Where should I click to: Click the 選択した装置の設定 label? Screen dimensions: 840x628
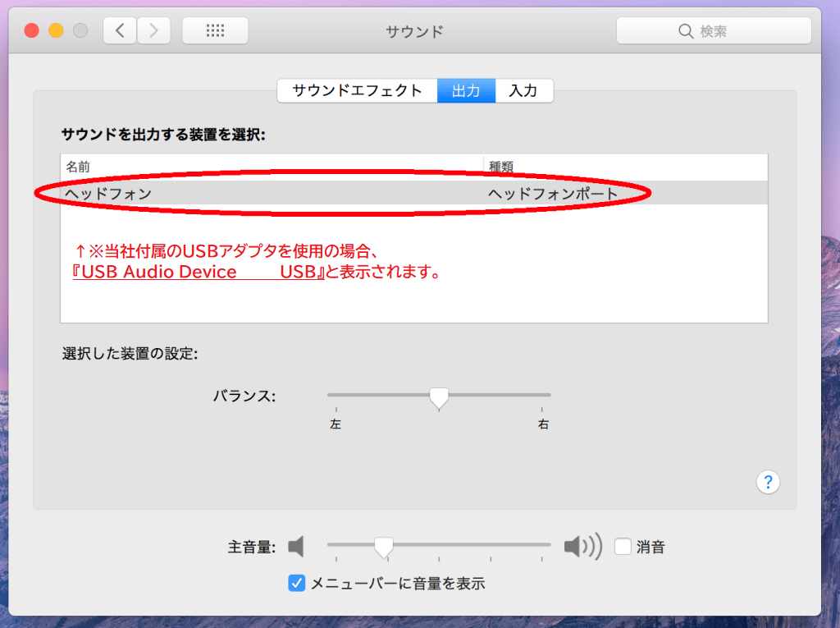[130, 354]
